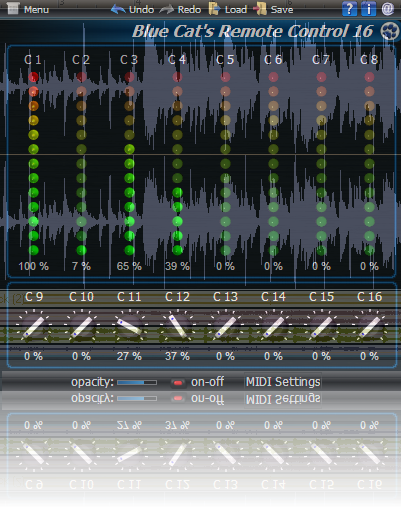Click the 0 % value under C 8

tap(369, 266)
